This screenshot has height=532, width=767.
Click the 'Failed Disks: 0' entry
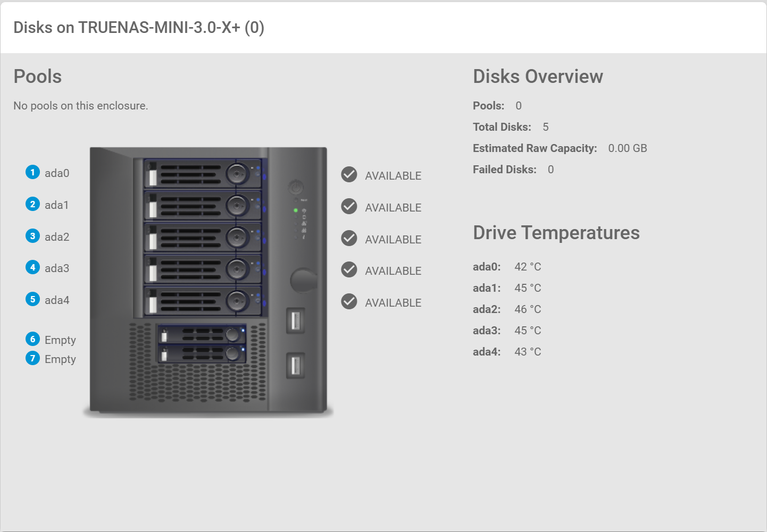tap(513, 170)
